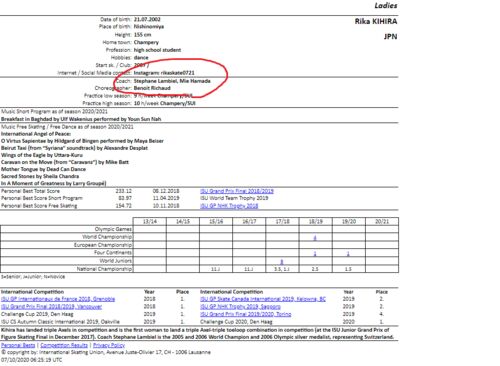Click the 07/10/2020 UTC timestamp

point(31,360)
